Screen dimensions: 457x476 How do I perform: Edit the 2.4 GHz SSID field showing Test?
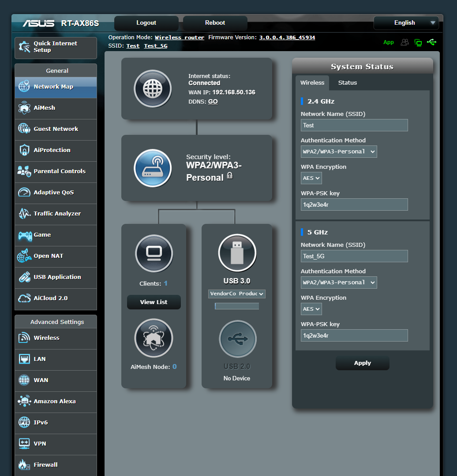(354, 125)
